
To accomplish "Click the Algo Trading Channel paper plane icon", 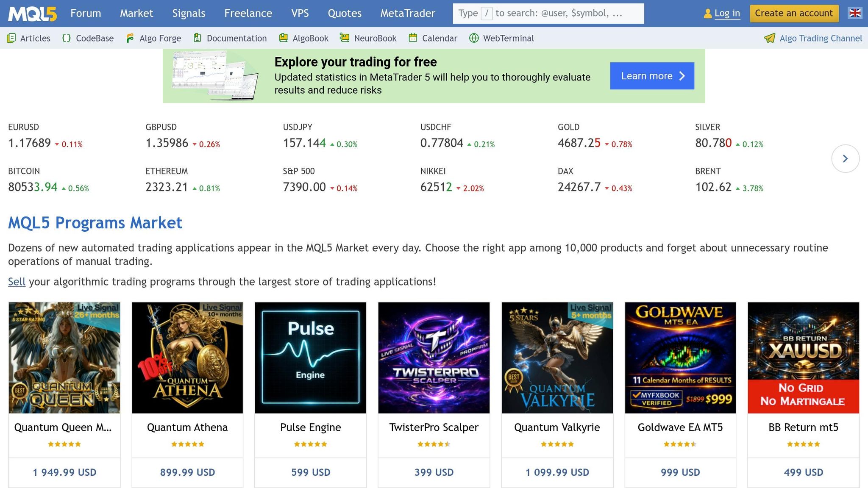I will 770,38.
